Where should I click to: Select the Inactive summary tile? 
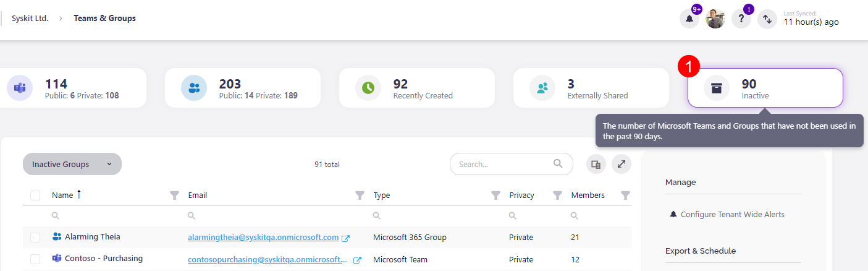(x=765, y=88)
